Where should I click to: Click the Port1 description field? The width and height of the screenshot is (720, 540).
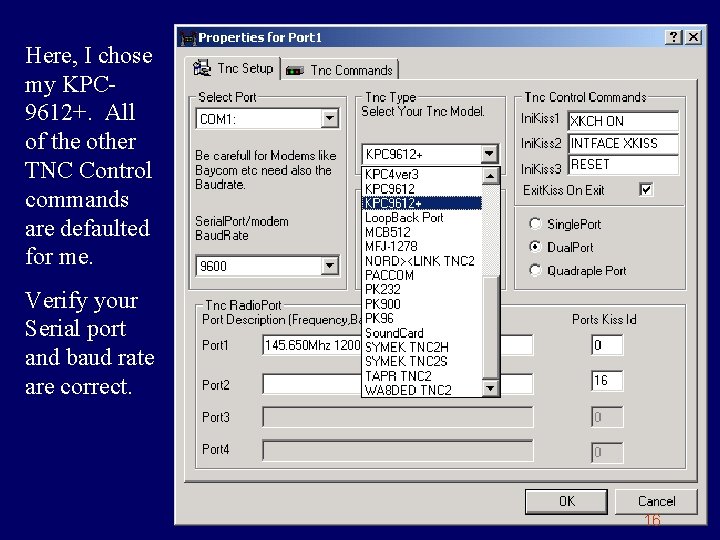398,345
